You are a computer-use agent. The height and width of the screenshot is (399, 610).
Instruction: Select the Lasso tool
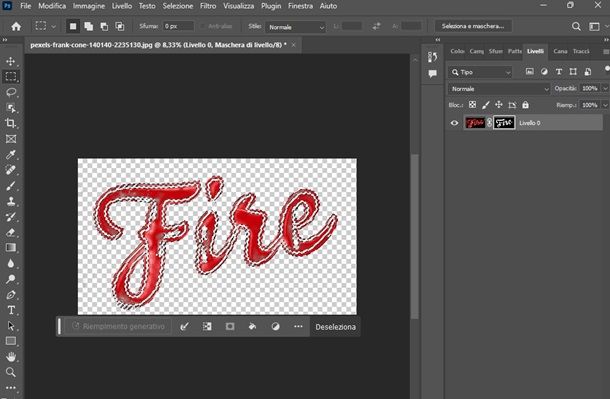tap(11, 92)
